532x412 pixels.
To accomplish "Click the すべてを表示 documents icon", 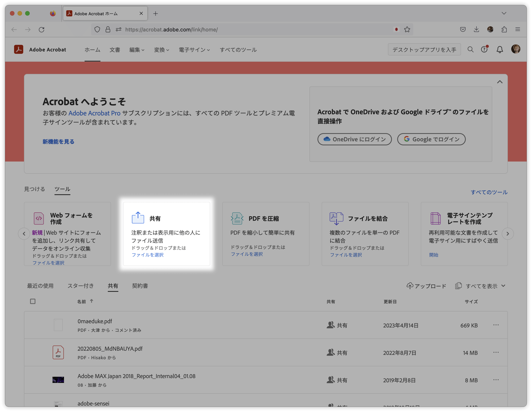I will click(x=459, y=286).
